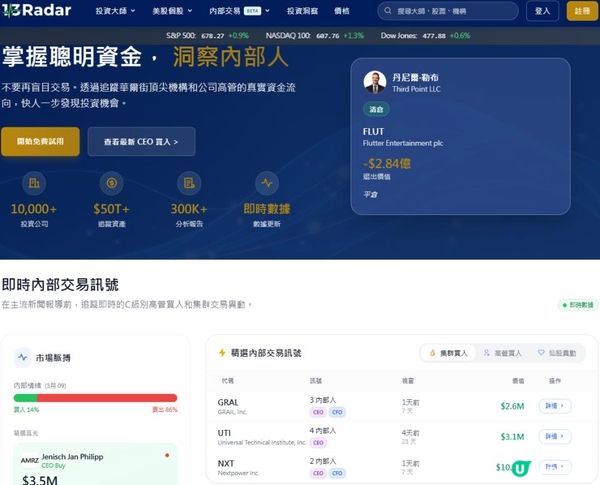Image resolution: width=600 pixels, height=485 pixels.
Task: Click the red dot on Jenisch card
Action: coord(167,456)
